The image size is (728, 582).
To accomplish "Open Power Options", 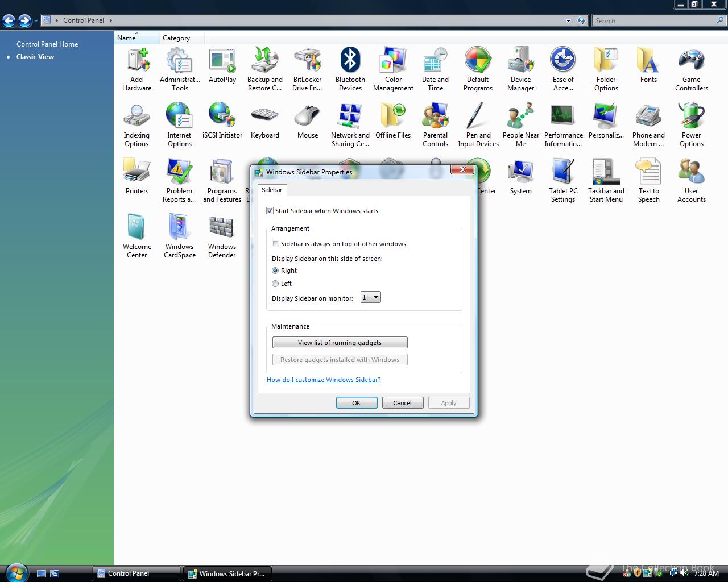I will [x=692, y=125].
